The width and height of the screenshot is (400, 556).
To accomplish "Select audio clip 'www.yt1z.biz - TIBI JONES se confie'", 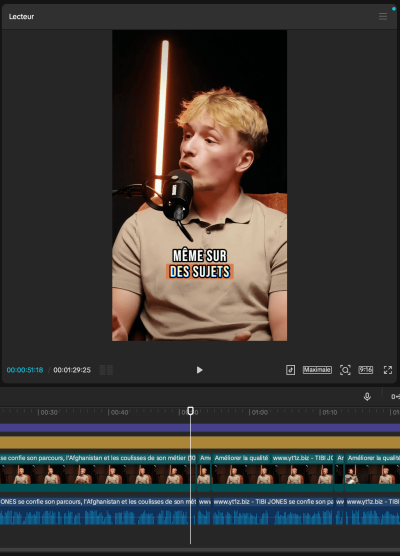I will pos(272,511).
